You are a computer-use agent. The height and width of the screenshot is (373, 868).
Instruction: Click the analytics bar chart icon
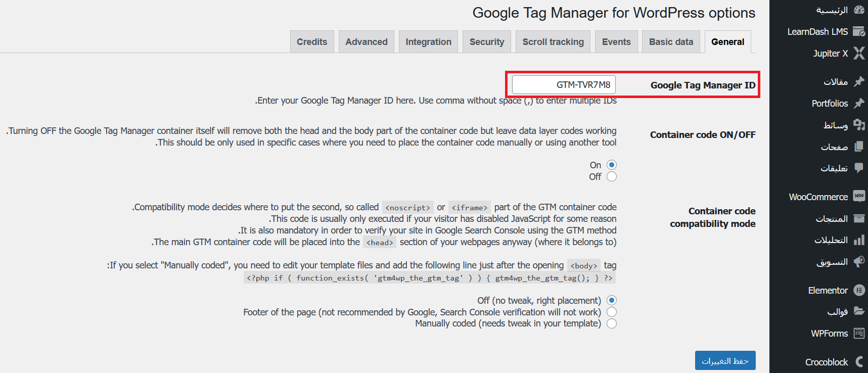pos(859,240)
